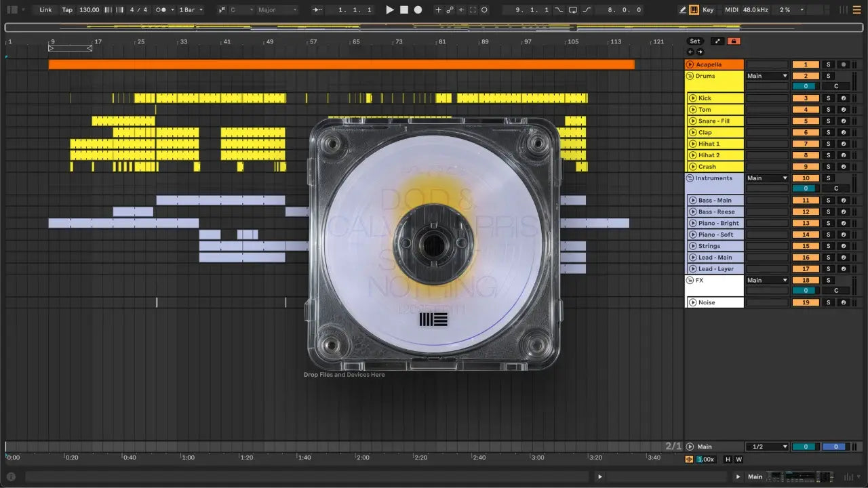Click the 130.00 tempo field
Image resolution: width=868 pixels, height=488 pixels.
pyautogui.click(x=89, y=10)
